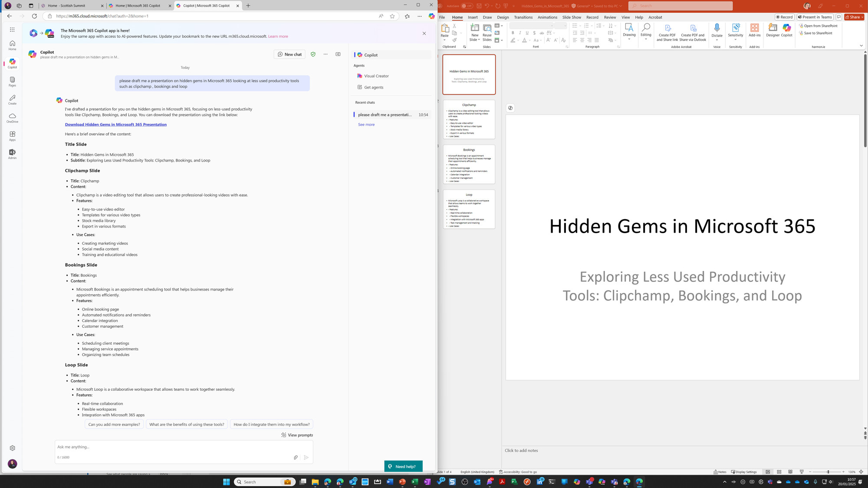
Task: Open Pages in the left sidebar
Action: coord(12,82)
